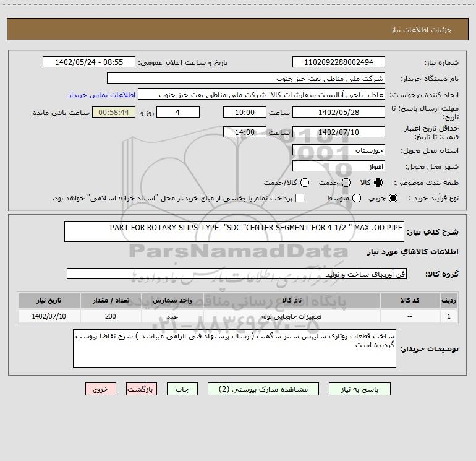
Task: Click the شماره نیاز number field
Action: click(x=338, y=62)
